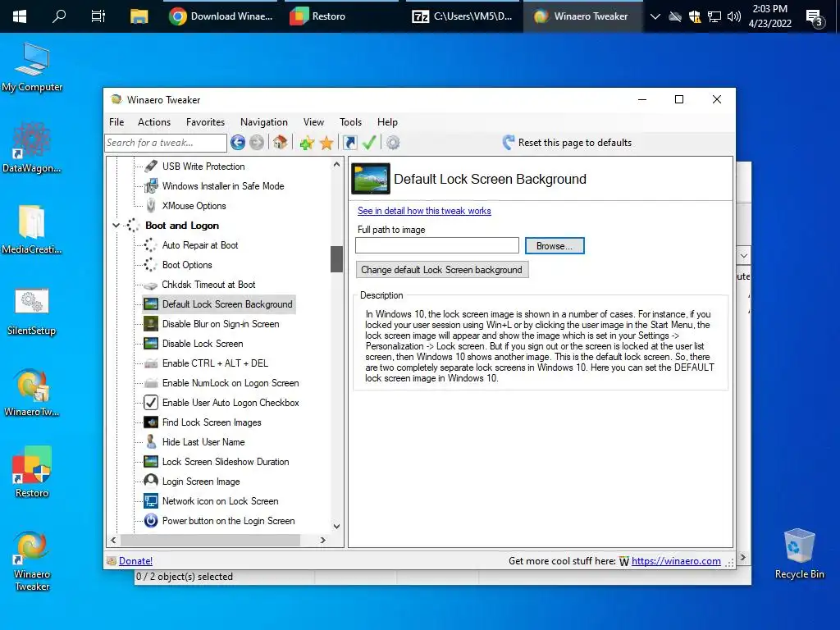Select the My Computer desktop icon
The width and height of the screenshot is (840, 630).
32,67
